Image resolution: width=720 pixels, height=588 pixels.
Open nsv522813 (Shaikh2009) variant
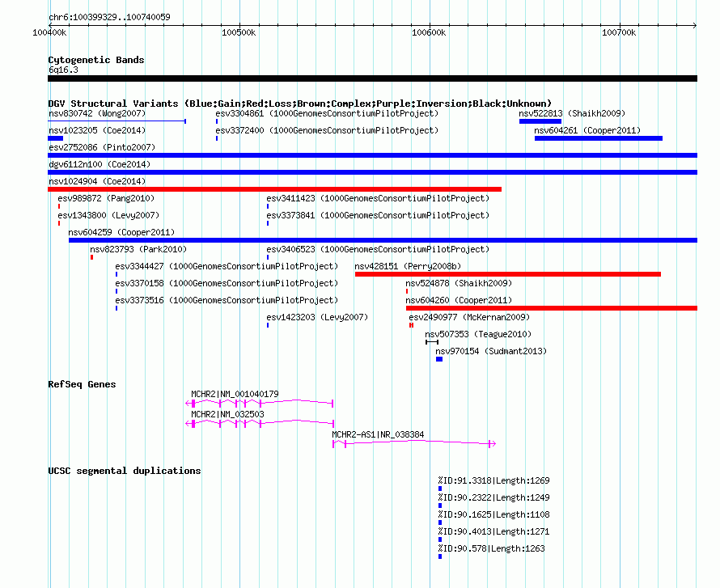tap(572, 113)
